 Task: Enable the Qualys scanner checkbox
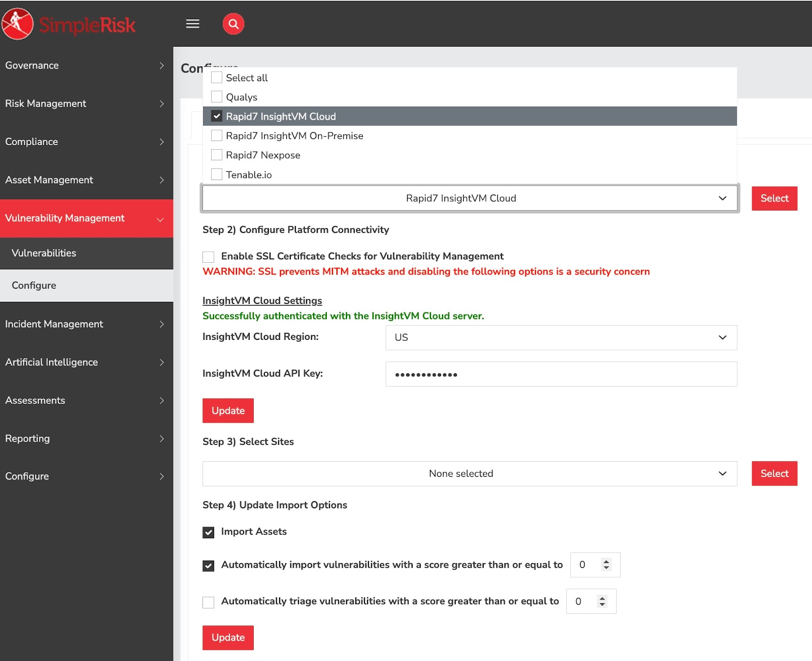[217, 96]
